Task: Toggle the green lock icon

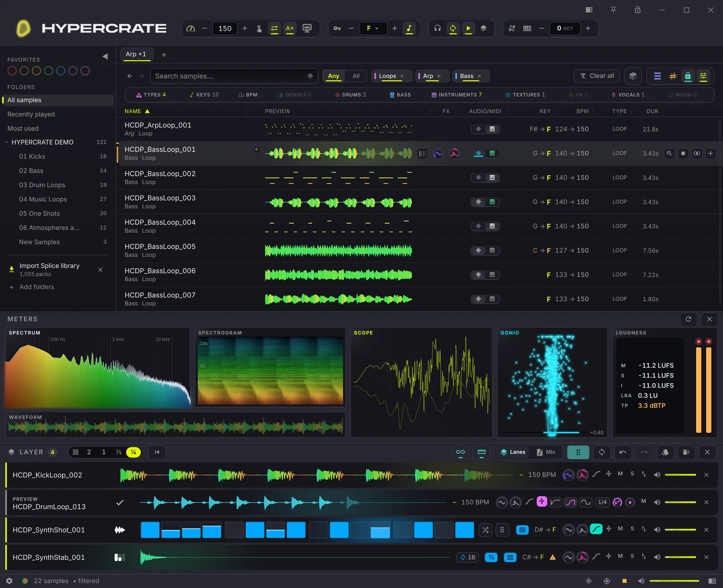Action: point(688,76)
